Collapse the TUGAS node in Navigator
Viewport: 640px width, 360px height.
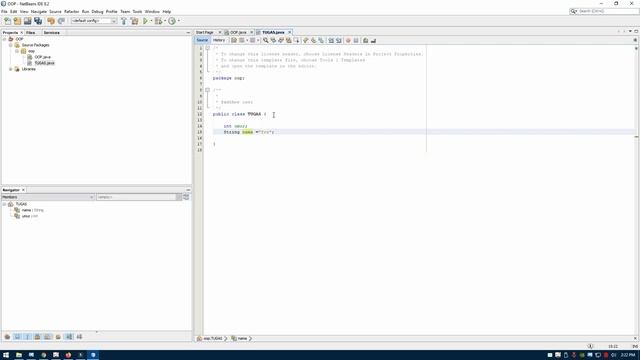(x=4, y=204)
